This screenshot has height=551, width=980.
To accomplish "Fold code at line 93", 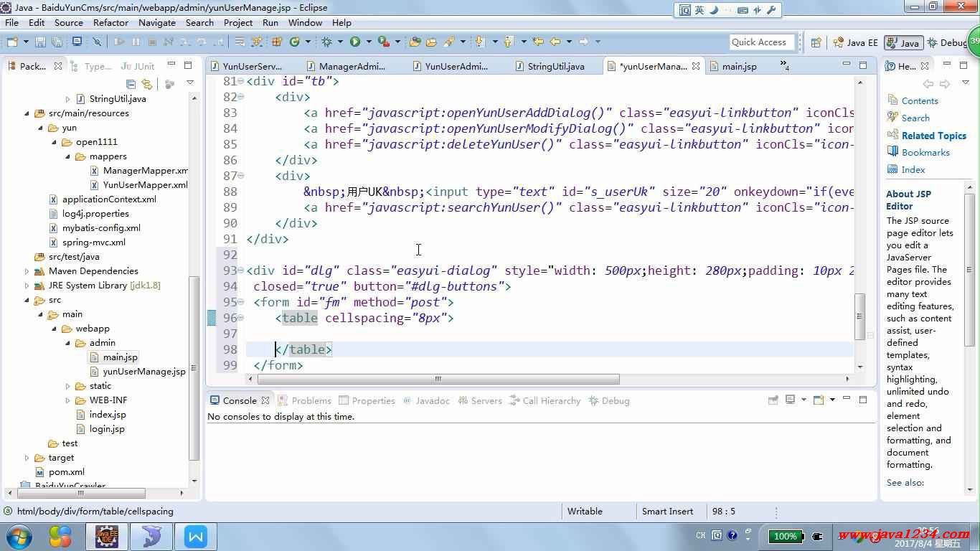I will (x=241, y=270).
